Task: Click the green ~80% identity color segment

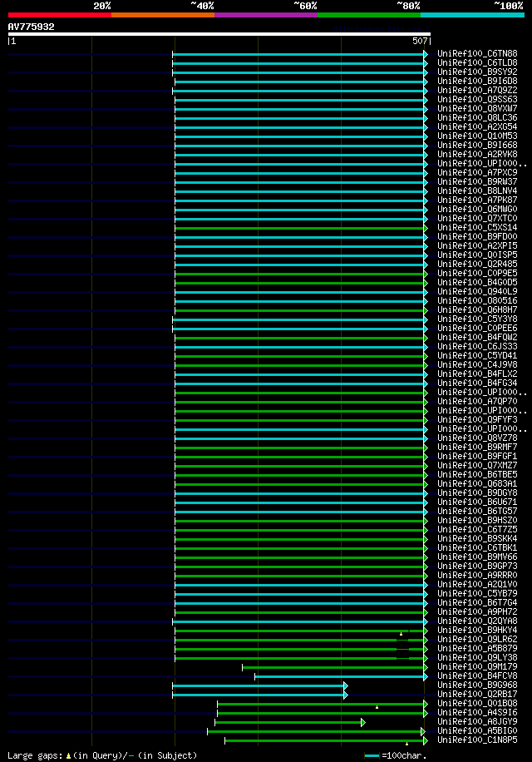Action: 369,15
